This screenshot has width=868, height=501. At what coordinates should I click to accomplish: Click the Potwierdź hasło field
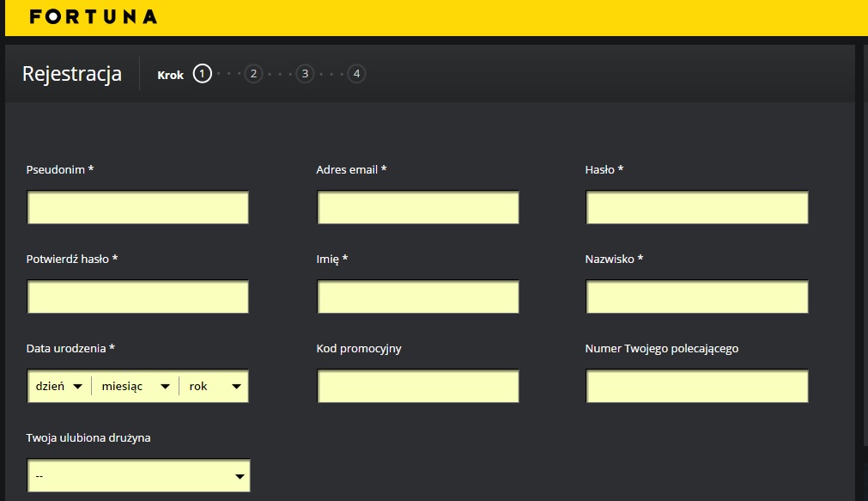coord(138,297)
